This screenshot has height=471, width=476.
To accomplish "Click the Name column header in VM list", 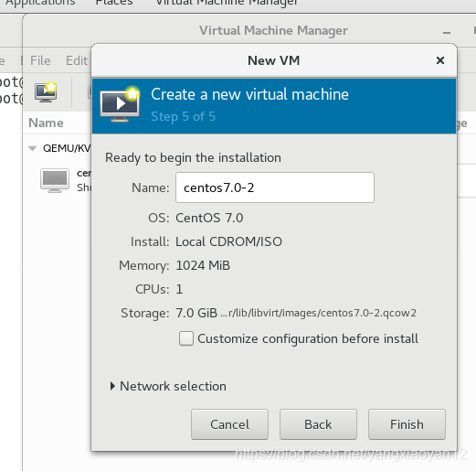I will pos(46,123).
